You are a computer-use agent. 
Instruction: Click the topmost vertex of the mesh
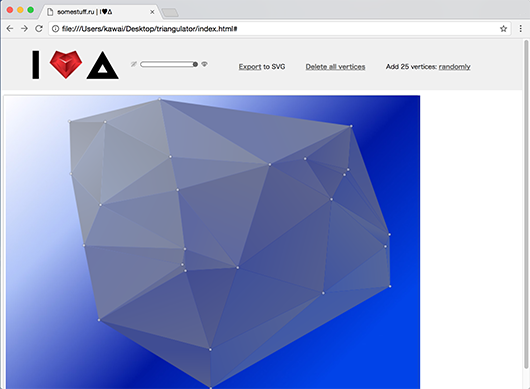coord(160,99)
